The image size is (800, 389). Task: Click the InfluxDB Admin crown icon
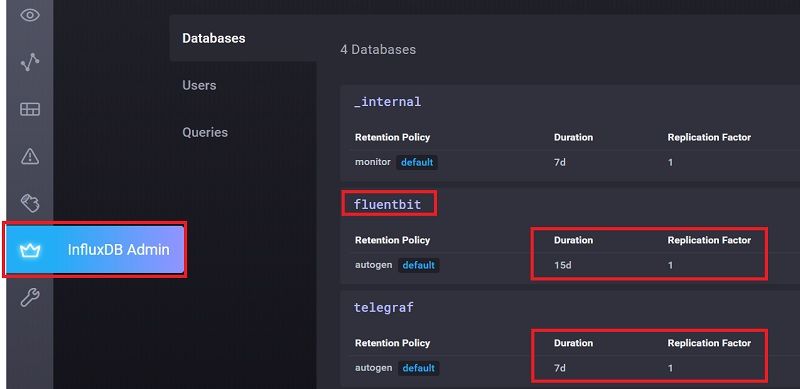(30, 250)
